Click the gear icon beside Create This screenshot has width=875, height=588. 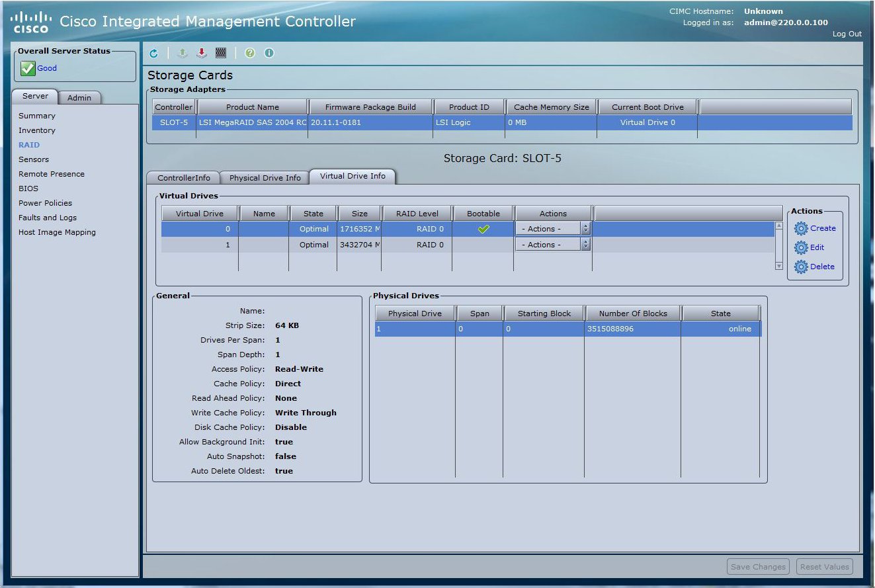[801, 229]
